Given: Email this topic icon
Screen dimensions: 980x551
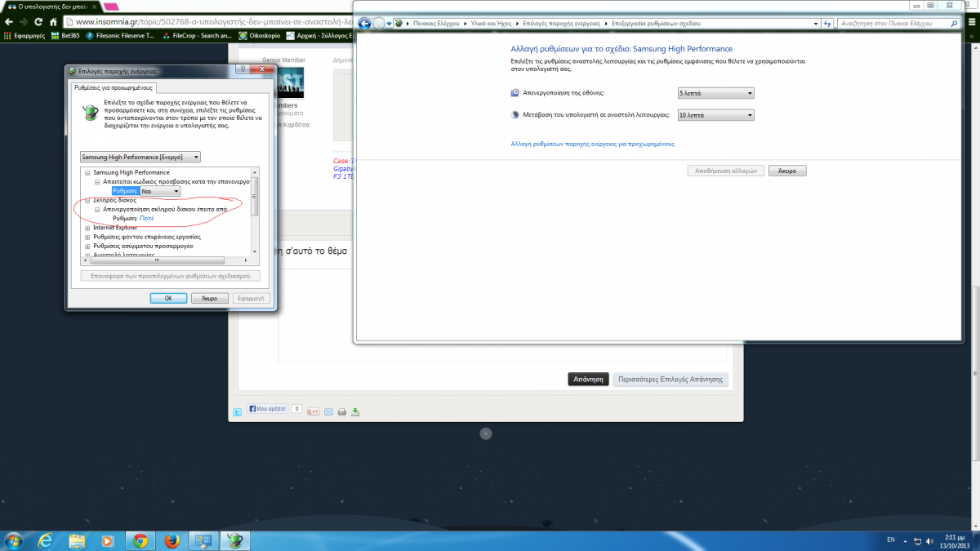Looking at the screenshot, I should pyautogui.click(x=329, y=411).
